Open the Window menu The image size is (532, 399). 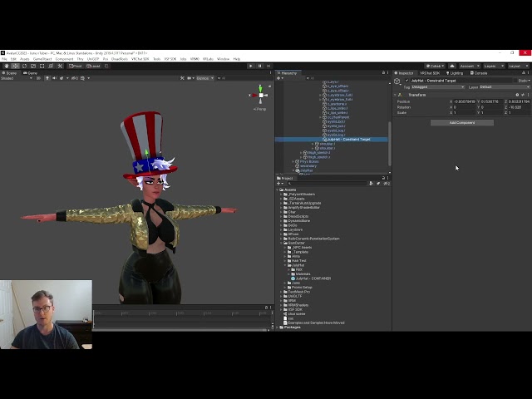223,59
